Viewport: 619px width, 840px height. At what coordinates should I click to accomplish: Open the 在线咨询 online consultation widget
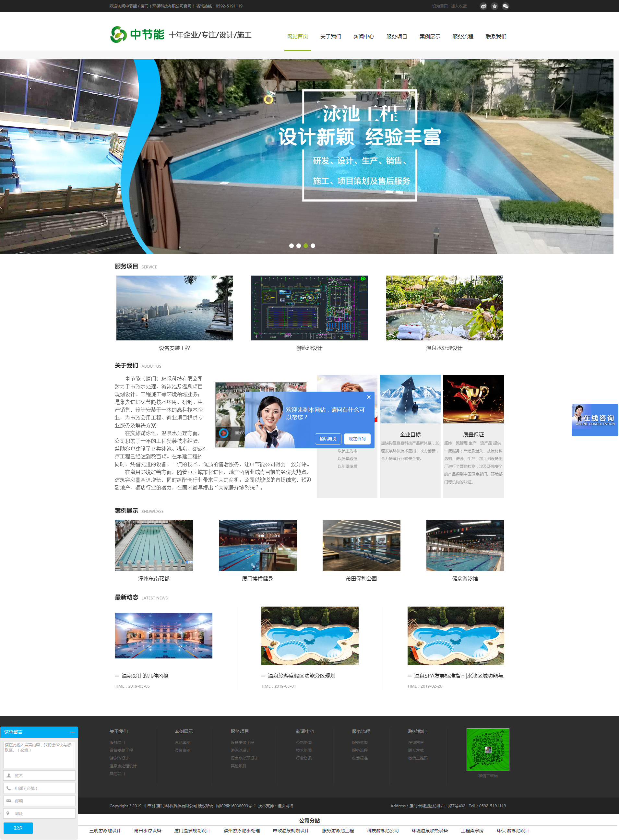coord(594,420)
